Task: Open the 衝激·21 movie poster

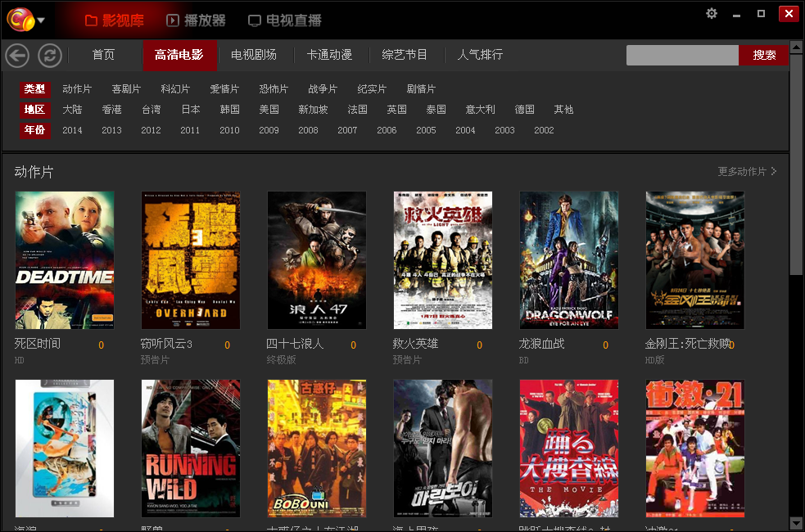Action: (695, 449)
